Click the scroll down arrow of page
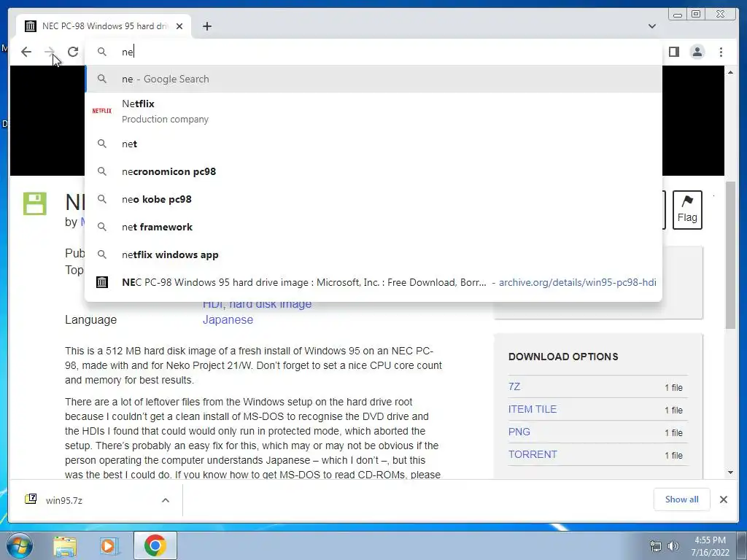747x560 pixels. (x=730, y=472)
